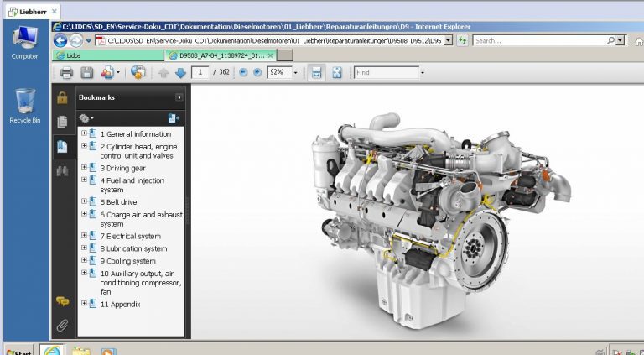Open '3 Driving gear' bookmark
This screenshot has width=644, height=355.
tap(122, 168)
